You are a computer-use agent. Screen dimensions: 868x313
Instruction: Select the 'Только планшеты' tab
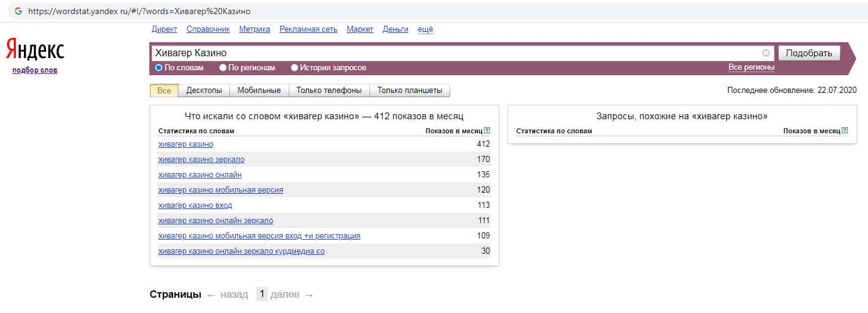410,90
